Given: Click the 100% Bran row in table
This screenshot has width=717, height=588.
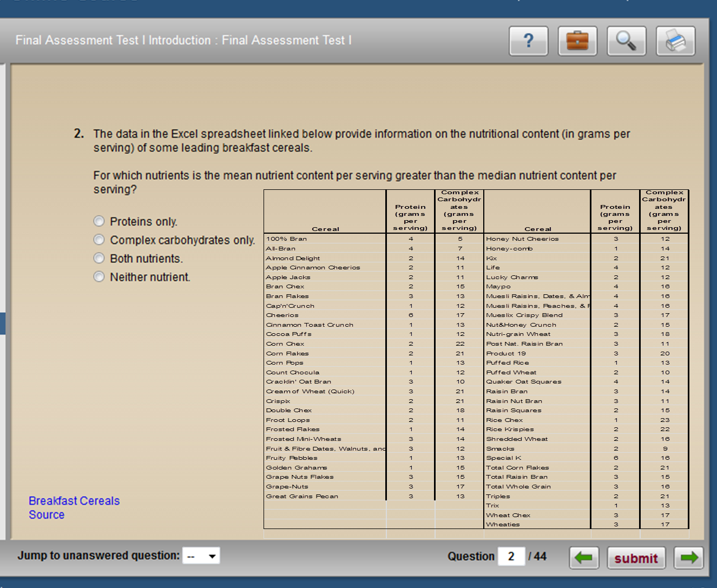Looking at the screenshot, I should click(287, 239).
